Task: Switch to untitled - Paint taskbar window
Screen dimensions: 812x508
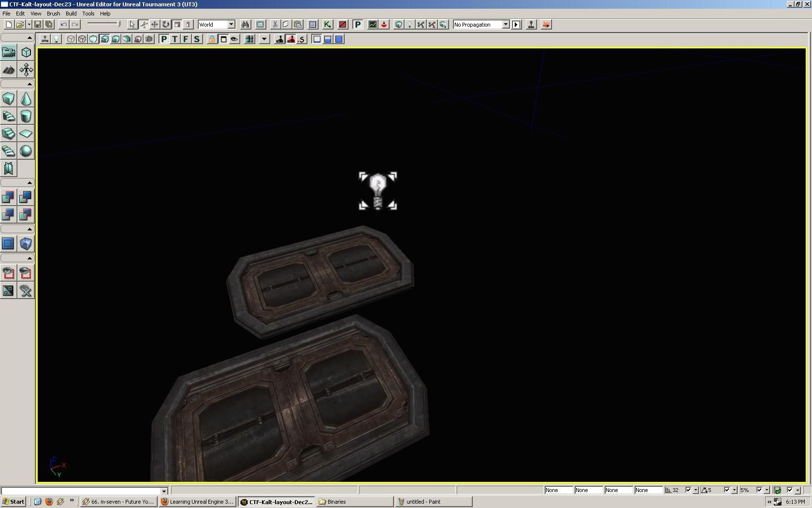Action: point(433,502)
